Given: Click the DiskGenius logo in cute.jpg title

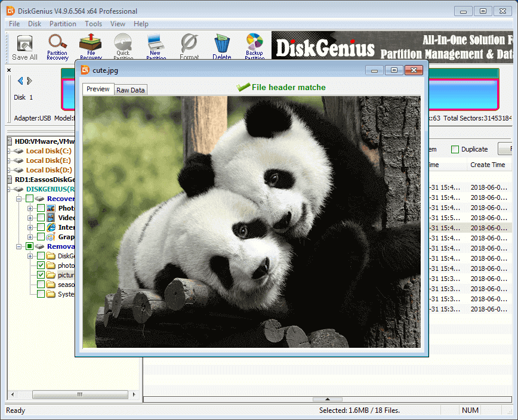Looking at the screenshot, I should point(85,70).
